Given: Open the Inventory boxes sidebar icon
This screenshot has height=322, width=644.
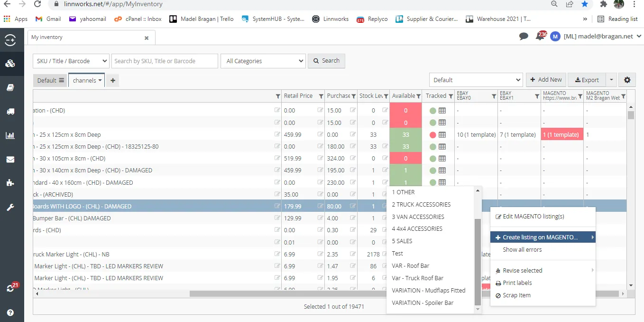Looking at the screenshot, I should (10, 64).
